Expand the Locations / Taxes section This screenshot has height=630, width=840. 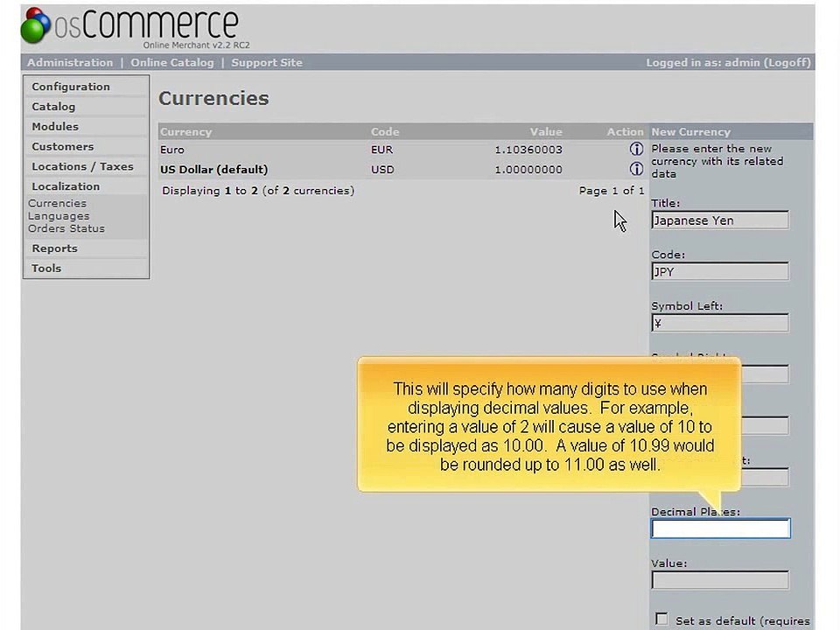(x=82, y=166)
